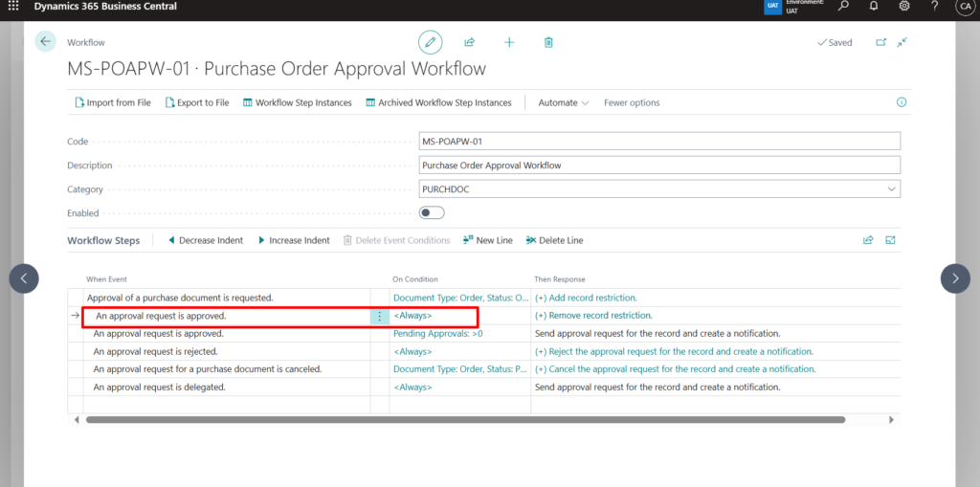Expand the Workflow Steps part to full view
980x487 pixels.
click(891, 240)
